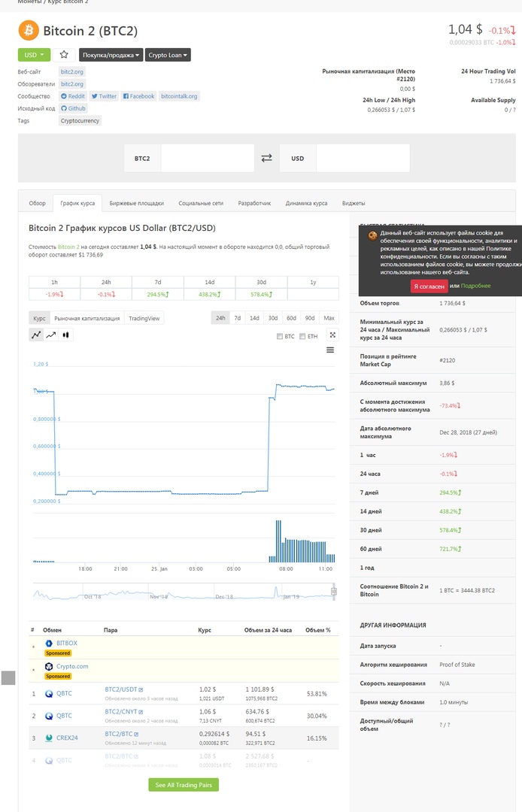Swap BTC2 and USD converter direction

[x=267, y=159]
